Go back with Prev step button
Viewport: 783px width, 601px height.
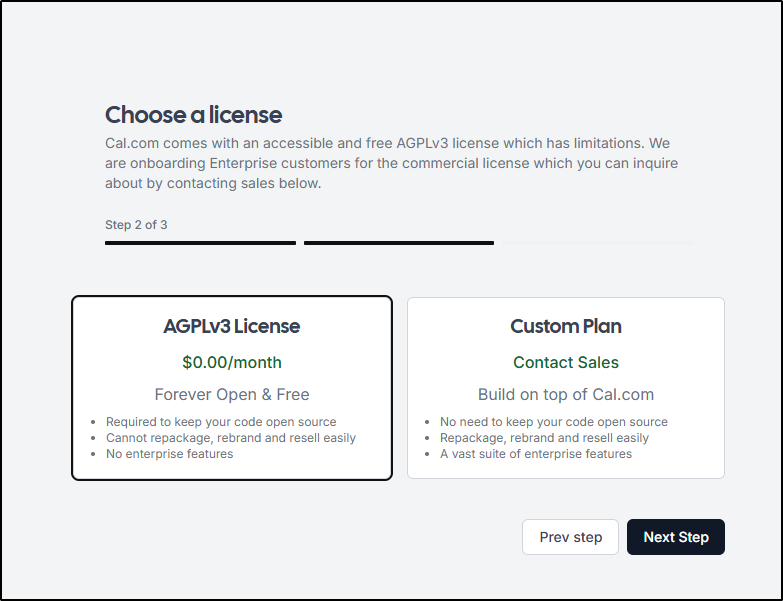(x=570, y=537)
